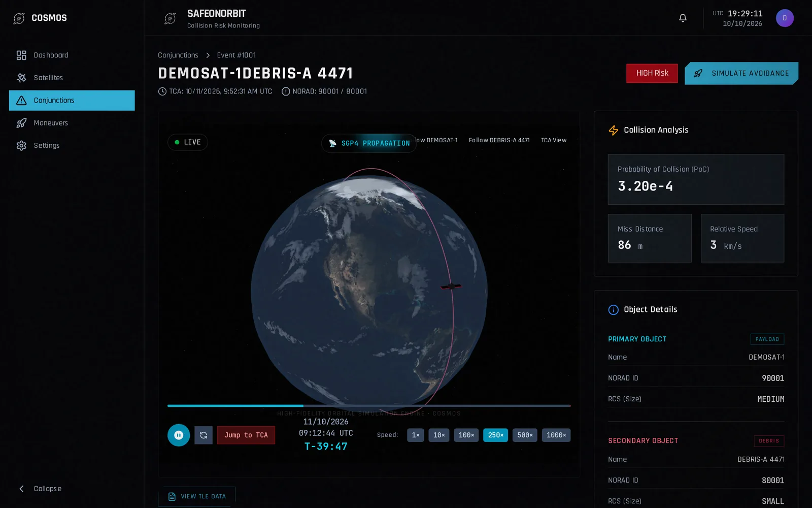The image size is (812, 508).
Task: Follow DEMOSAT-1 camera view
Action: point(438,140)
